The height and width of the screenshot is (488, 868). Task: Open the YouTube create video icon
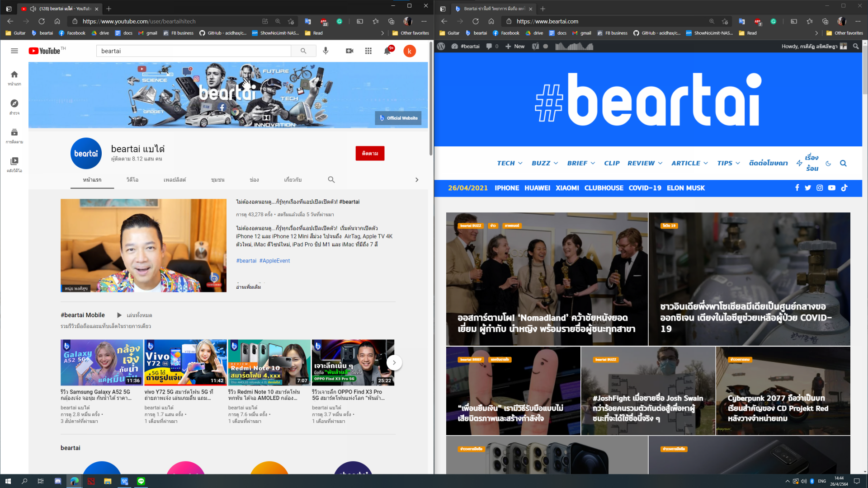point(349,51)
